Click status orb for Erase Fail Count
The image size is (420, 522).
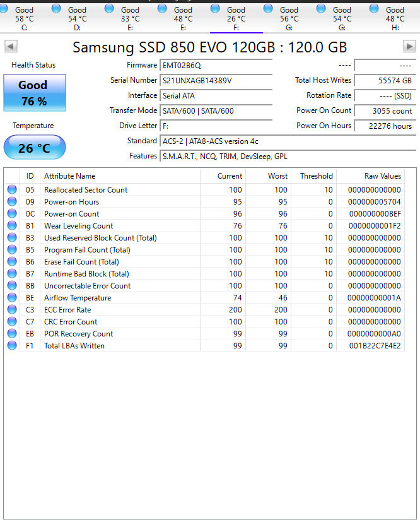click(x=12, y=261)
